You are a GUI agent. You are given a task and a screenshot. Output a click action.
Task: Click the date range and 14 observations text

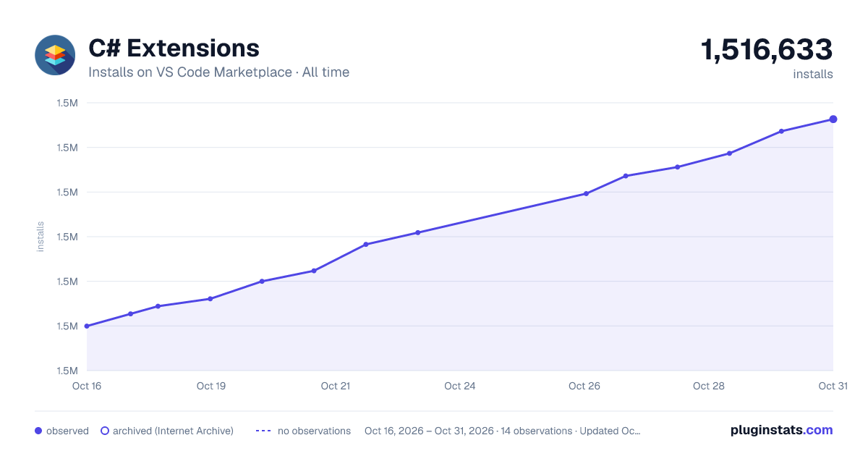tap(502, 431)
